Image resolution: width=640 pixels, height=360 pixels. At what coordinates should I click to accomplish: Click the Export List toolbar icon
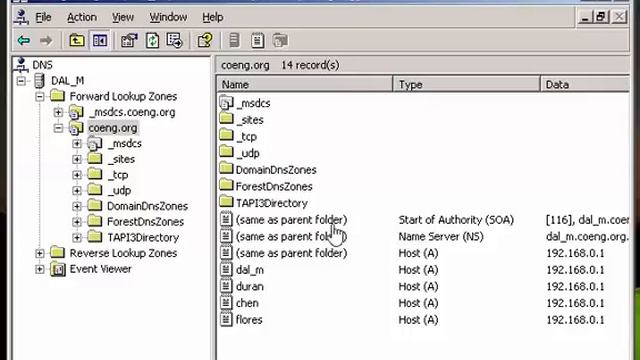coord(175,40)
